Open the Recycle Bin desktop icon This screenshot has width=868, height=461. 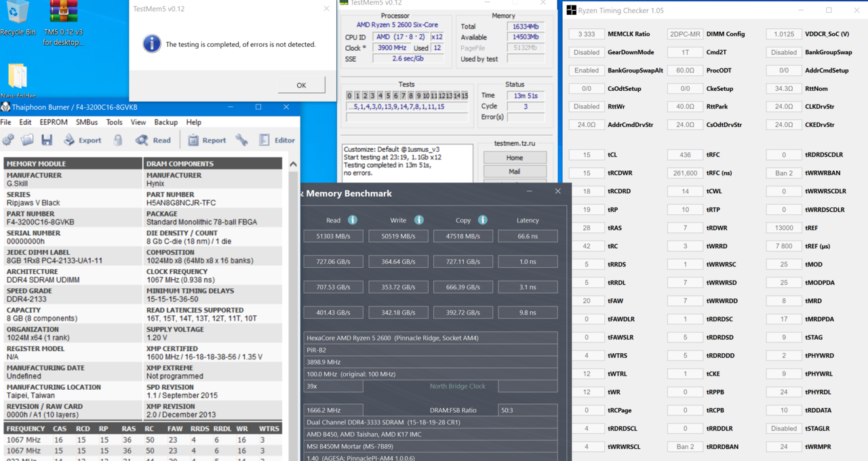pyautogui.click(x=18, y=14)
